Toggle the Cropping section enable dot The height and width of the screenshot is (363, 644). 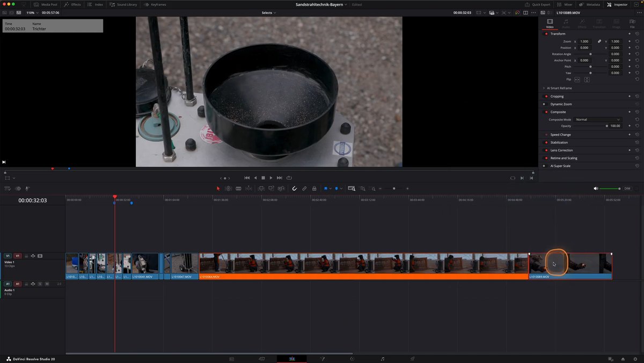(546, 96)
